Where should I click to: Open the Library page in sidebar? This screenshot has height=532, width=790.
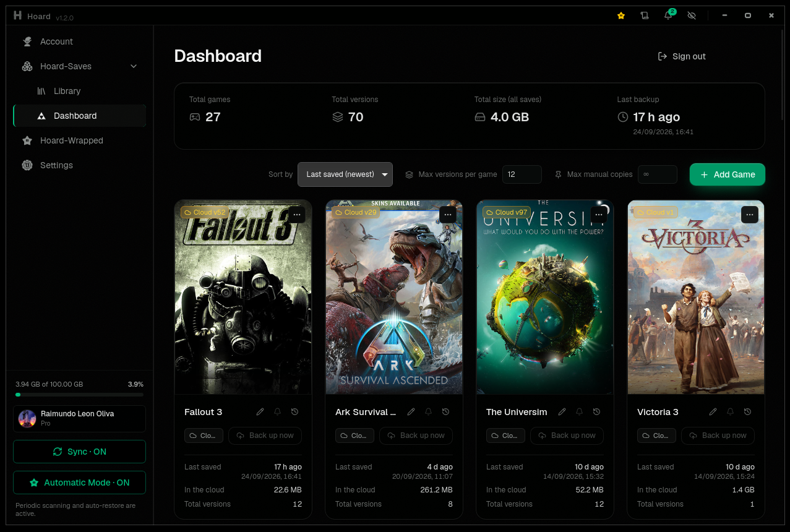coord(79,91)
